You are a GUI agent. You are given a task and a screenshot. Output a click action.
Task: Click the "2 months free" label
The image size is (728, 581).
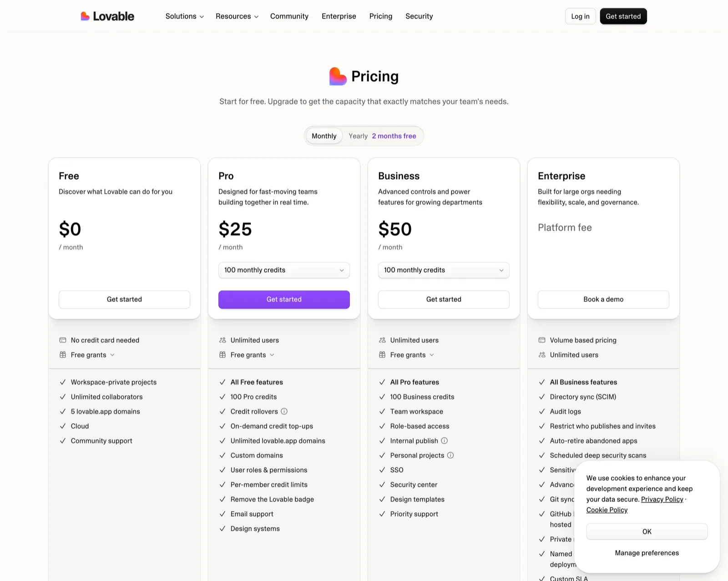point(394,136)
